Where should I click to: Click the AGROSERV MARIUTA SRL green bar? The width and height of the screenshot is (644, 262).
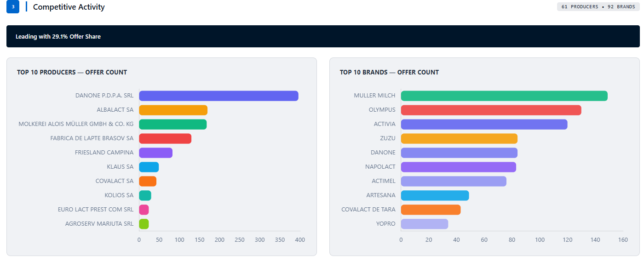coord(144,224)
